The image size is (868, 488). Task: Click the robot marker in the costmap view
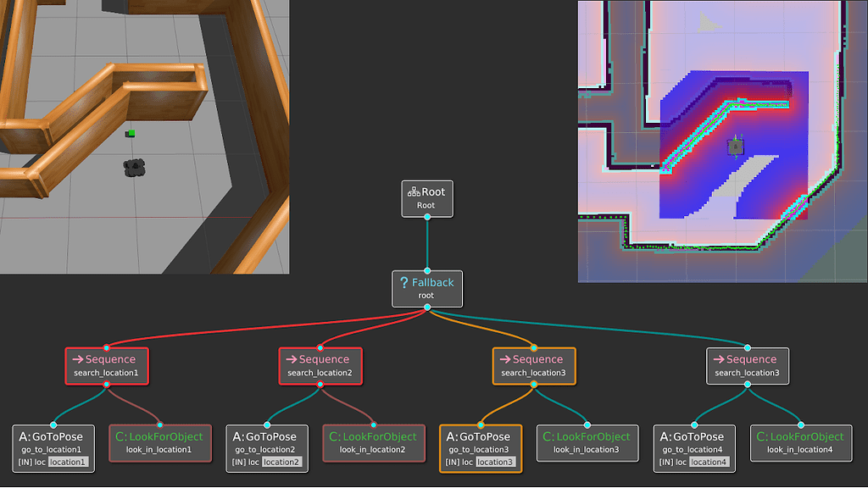coord(734,146)
